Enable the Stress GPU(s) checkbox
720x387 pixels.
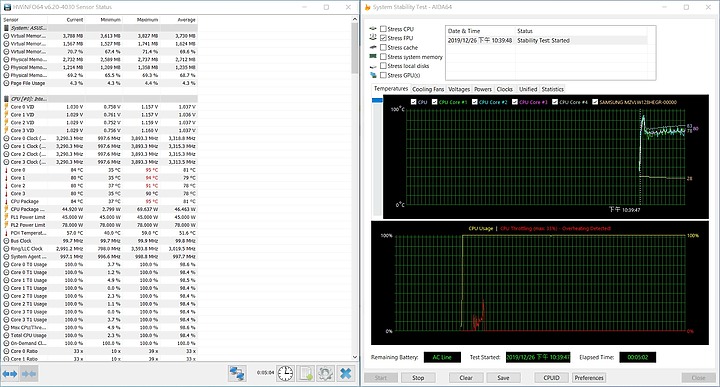[x=383, y=75]
